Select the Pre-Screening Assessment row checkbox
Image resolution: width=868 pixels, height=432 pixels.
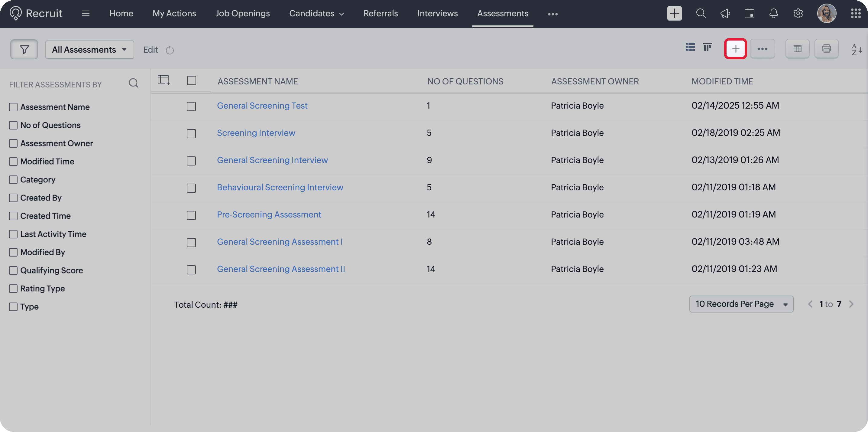coord(191,215)
